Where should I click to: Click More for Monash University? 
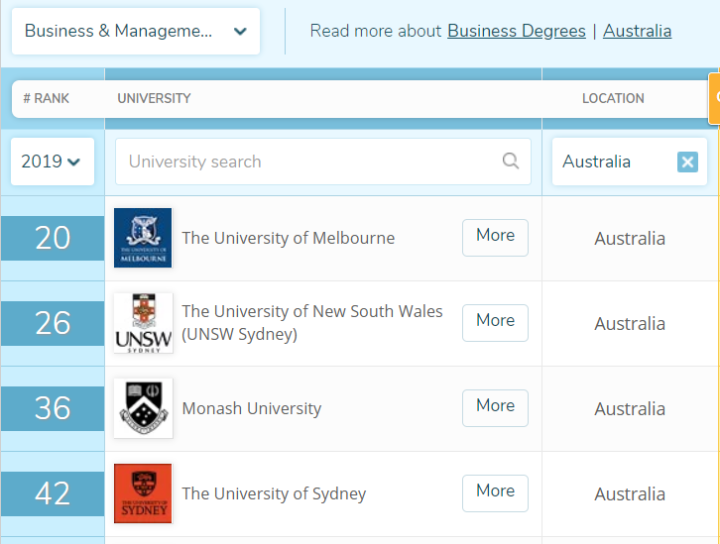point(495,408)
